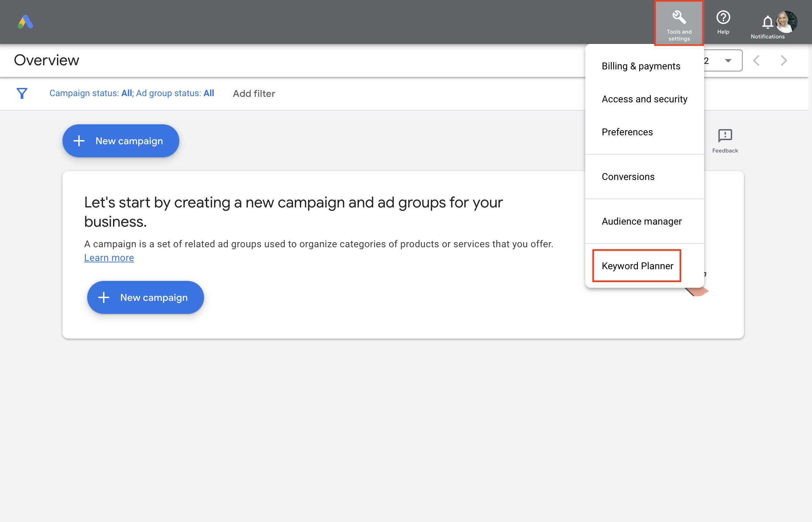Go to next date range arrow
Image resolution: width=812 pixels, height=522 pixels.
[784, 60]
